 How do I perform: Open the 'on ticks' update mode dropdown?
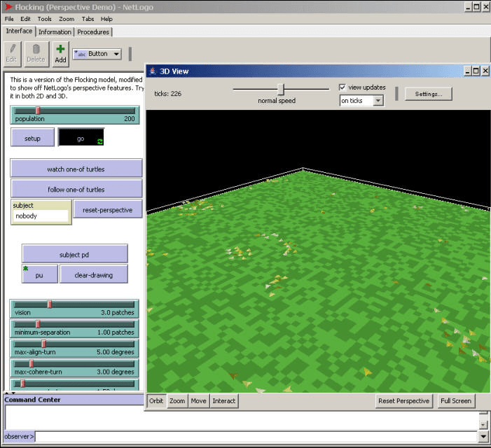[x=361, y=100]
